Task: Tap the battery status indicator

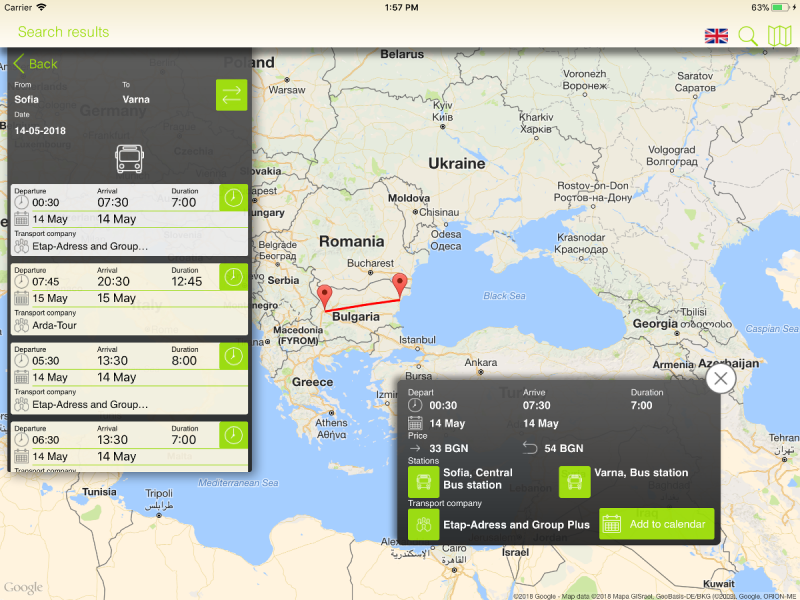Action: tap(780, 8)
